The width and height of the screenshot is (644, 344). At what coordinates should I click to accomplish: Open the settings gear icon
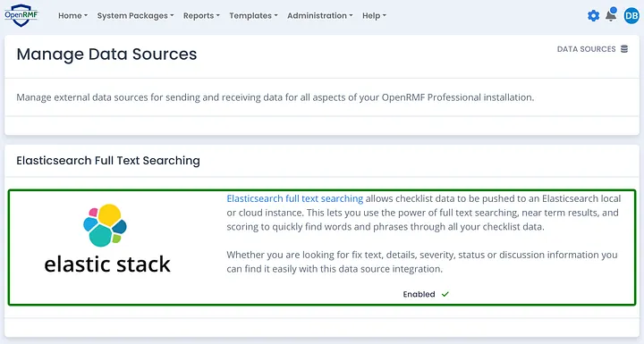[x=593, y=16]
